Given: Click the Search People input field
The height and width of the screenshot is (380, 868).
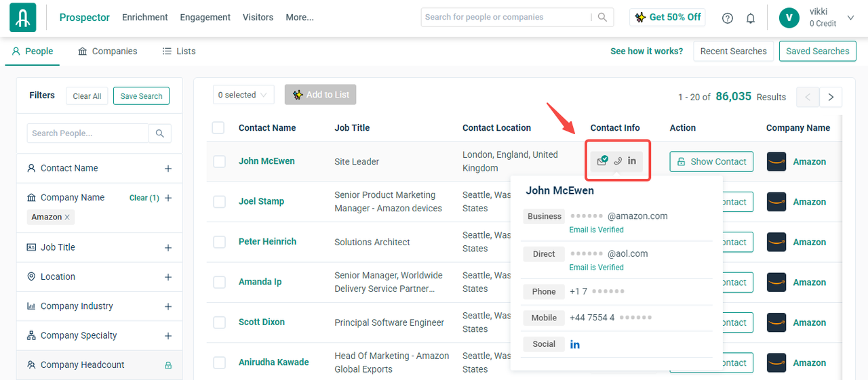Looking at the screenshot, I should click(87, 133).
